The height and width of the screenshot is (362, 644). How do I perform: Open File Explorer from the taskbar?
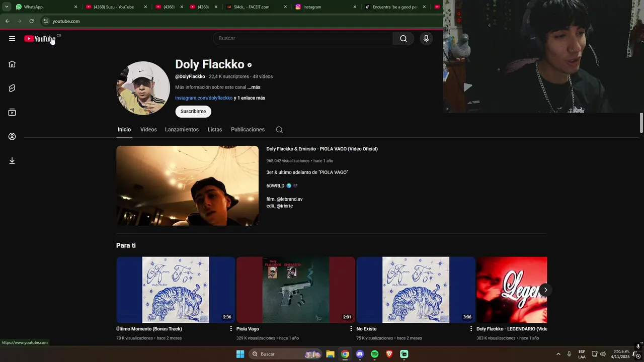[x=330, y=354]
